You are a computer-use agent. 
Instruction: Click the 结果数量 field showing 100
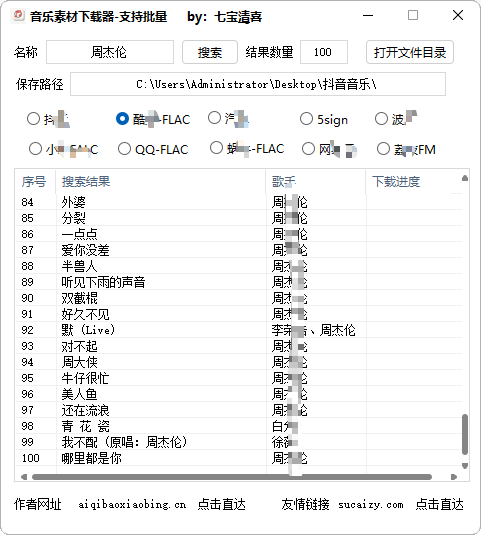[324, 52]
